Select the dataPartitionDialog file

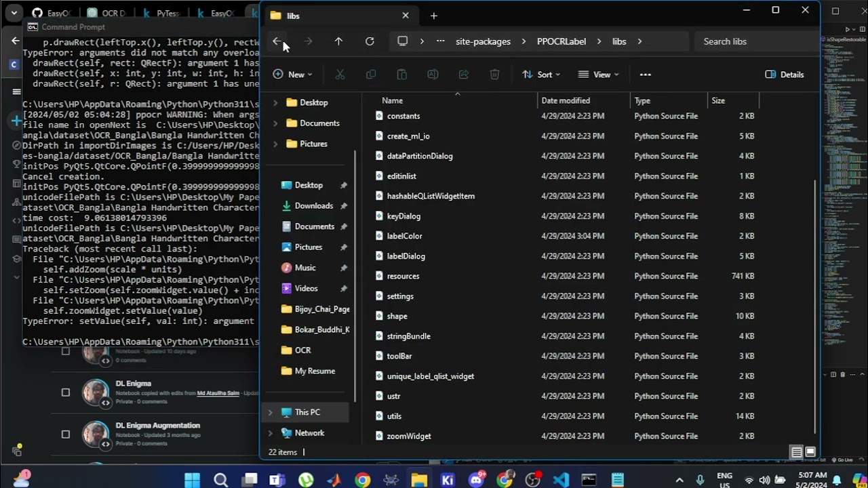tap(420, 156)
